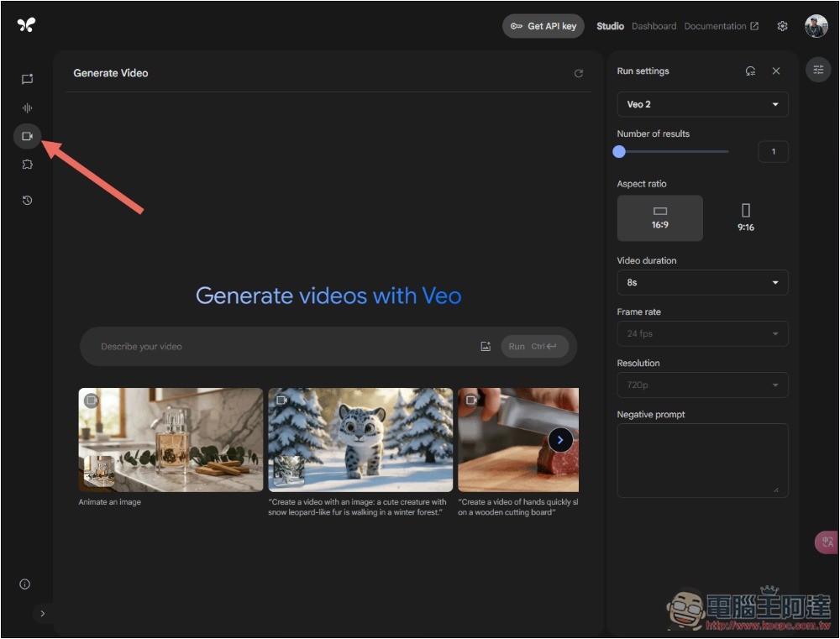Click the info circle icon at sidebar bottom
The height and width of the screenshot is (639, 840).
tap(24, 584)
